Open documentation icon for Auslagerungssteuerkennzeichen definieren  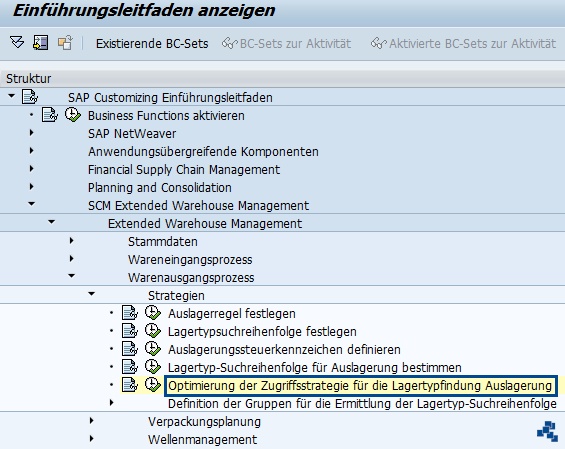coord(130,349)
